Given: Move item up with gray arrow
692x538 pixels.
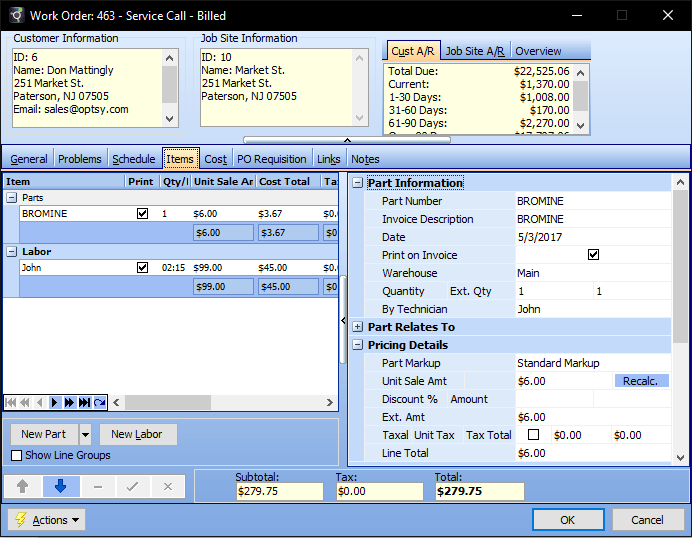Looking at the screenshot, I should (23, 486).
